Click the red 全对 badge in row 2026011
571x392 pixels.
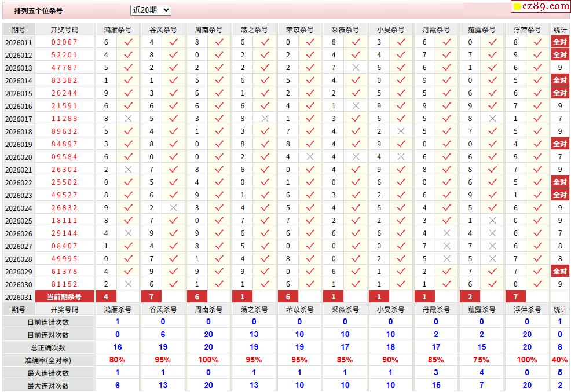[559, 42]
